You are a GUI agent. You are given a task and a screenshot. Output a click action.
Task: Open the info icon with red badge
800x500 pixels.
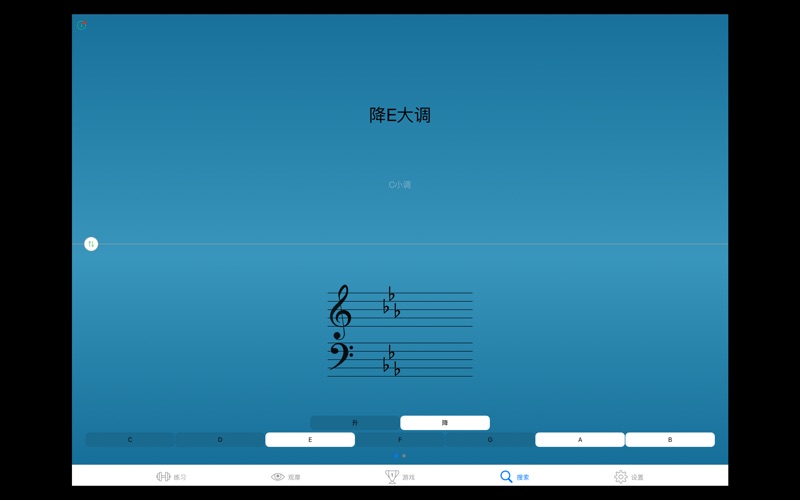tap(81, 24)
